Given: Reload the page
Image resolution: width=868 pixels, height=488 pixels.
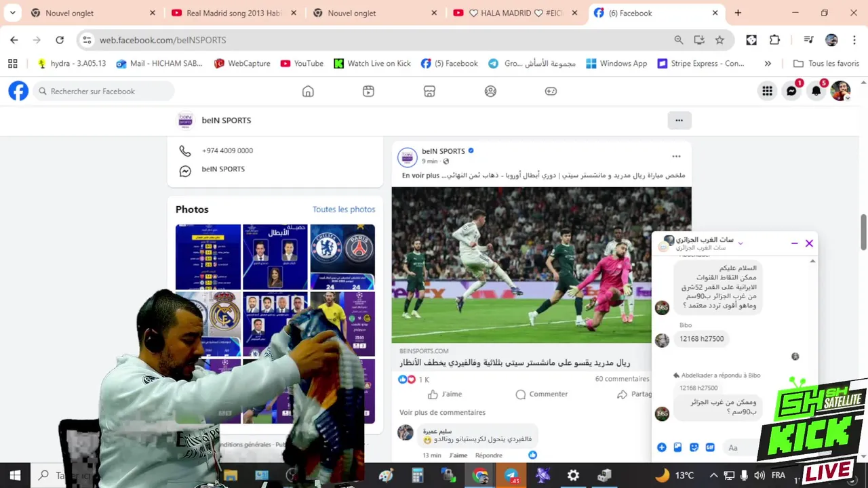Looking at the screenshot, I should pos(60,40).
